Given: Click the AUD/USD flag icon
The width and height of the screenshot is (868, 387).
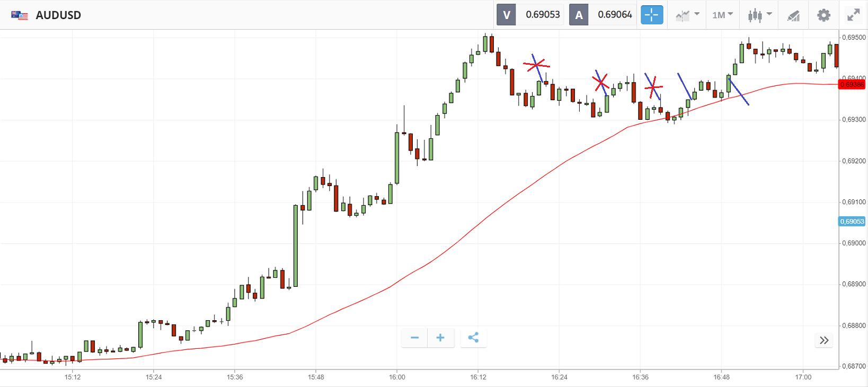Looking at the screenshot, I should (20, 15).
